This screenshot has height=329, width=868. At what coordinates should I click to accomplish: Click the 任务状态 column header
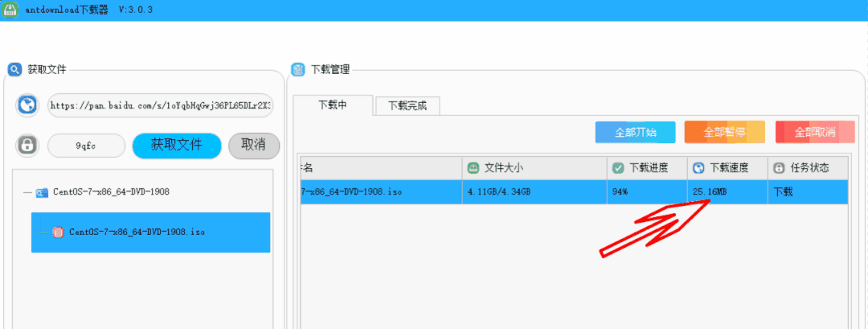(x=808, y=168)
